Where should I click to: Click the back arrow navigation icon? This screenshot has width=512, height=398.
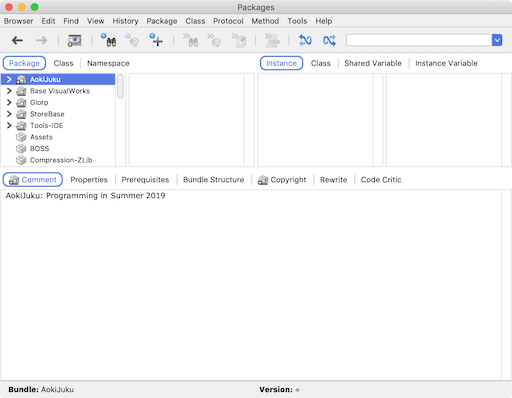(17, 41)
